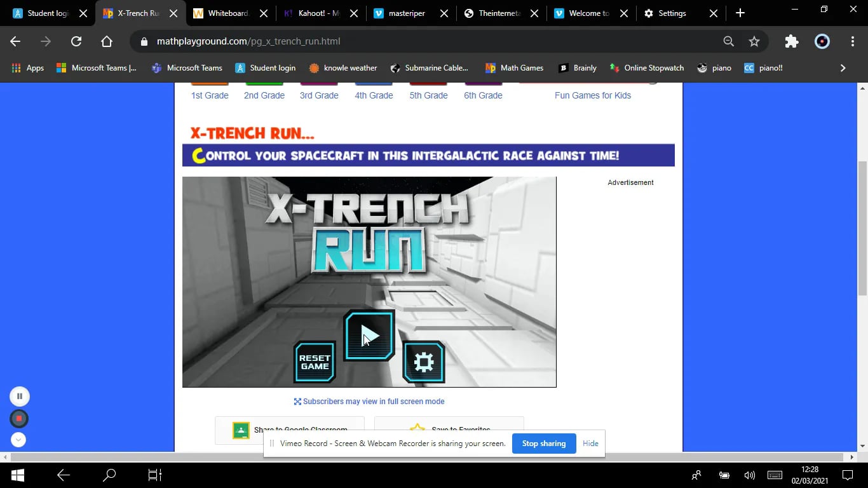The height and width of the screenshot is (488, 868).
Task: Click the Stop sharing button
Action: click(544, 444)
